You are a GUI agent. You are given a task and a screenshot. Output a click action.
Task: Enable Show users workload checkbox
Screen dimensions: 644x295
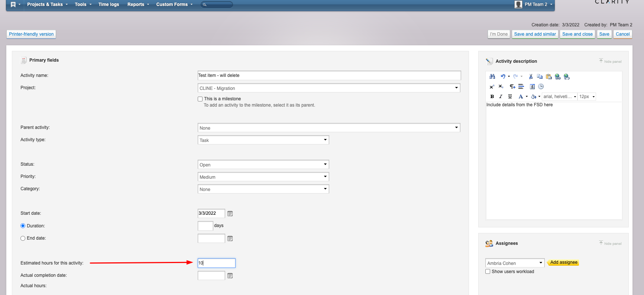[488, 272]
